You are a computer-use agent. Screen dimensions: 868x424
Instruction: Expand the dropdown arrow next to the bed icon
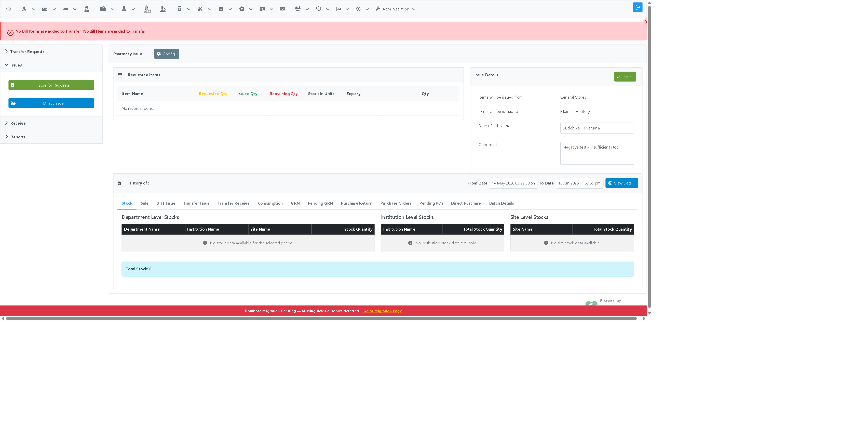click(x=75, y=9)
